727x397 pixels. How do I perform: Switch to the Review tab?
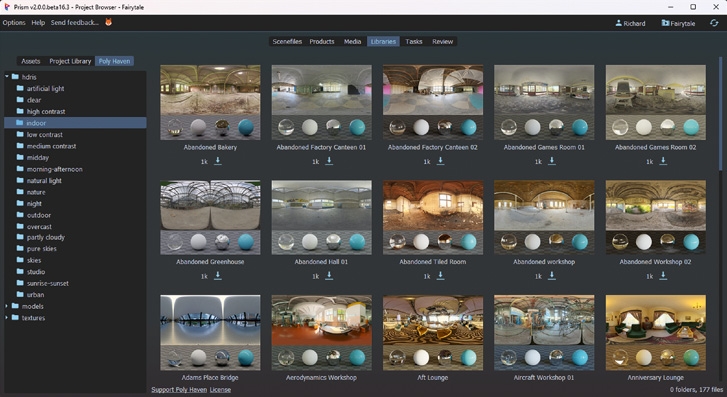(x=442, y=41)
